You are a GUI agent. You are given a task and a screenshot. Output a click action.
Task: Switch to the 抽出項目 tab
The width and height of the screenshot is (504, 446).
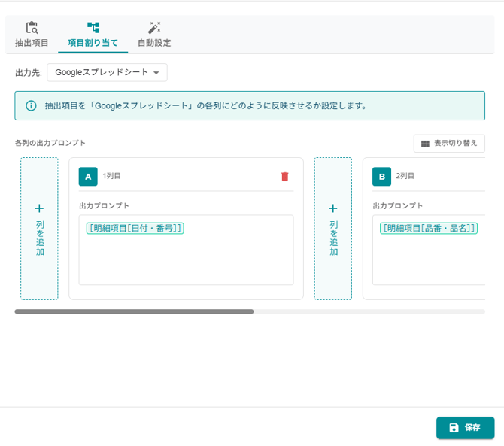click(32, 35)
